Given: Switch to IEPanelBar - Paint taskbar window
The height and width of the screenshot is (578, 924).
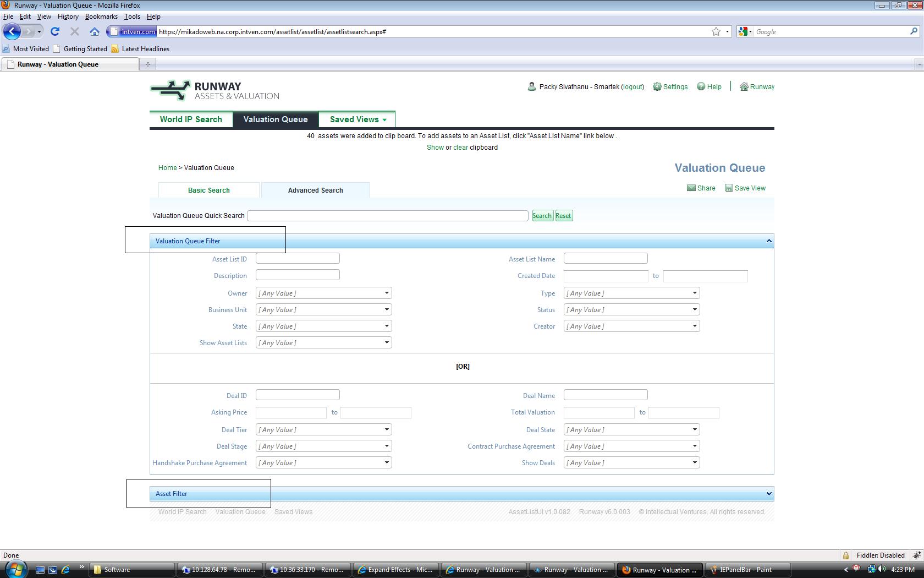Looking at the screenshot, I should coord(747,570).
